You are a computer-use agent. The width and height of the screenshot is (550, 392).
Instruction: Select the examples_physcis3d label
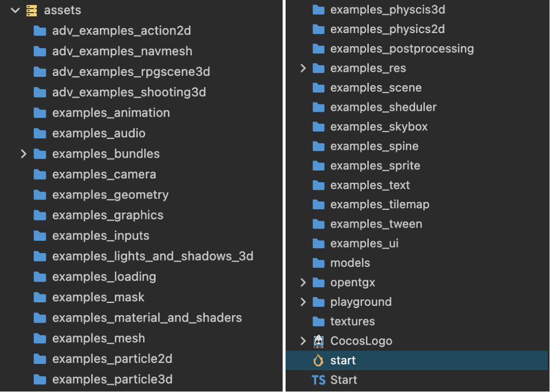[388, 10]
